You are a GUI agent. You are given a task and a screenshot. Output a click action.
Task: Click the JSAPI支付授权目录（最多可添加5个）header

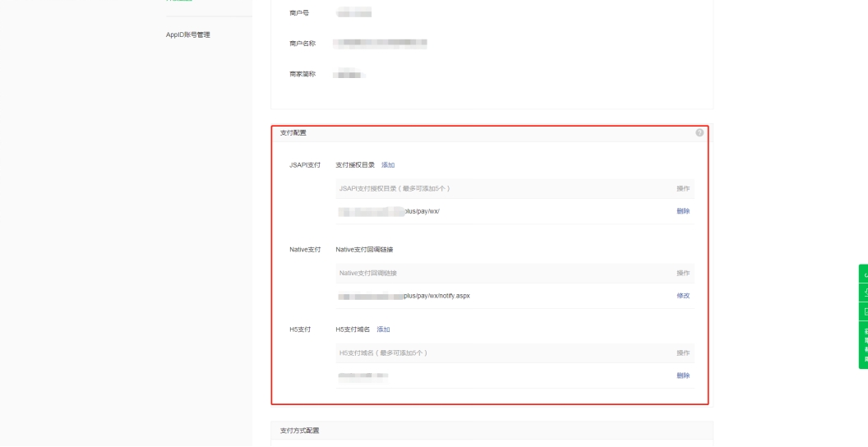[395, 189]
